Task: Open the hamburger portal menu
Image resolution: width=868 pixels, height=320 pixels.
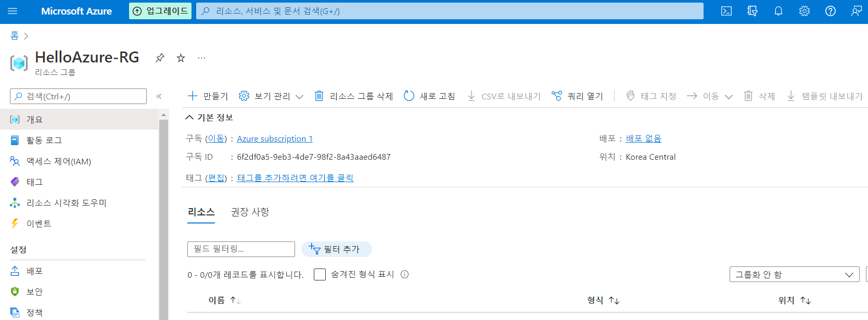Action: click(13, 11)
